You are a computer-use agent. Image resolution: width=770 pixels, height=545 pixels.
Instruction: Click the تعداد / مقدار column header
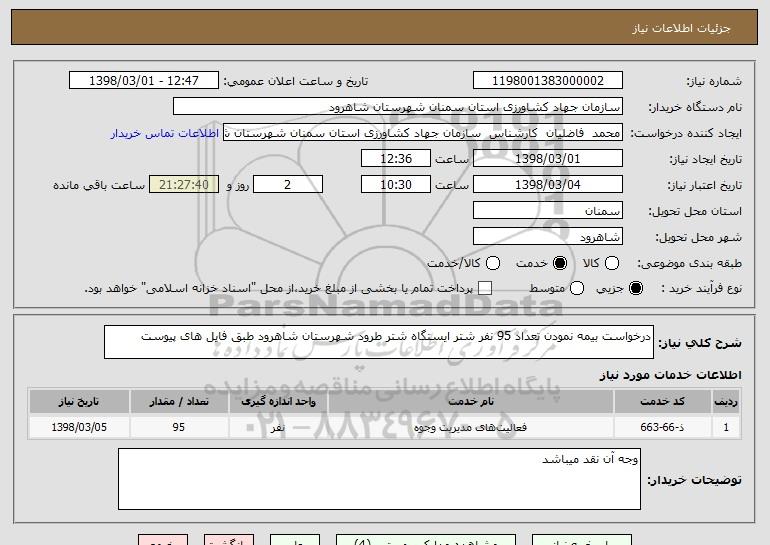(179, 402)
